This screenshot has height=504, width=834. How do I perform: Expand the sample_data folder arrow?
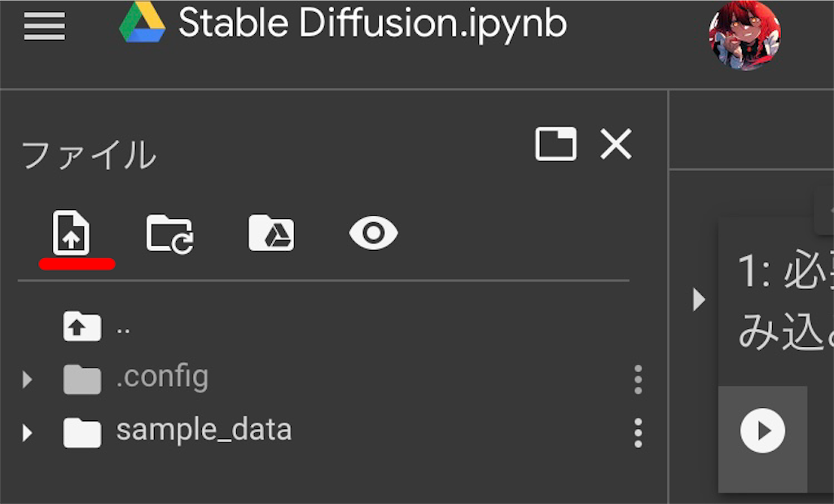pyautogui.click(x=28, y=432)
